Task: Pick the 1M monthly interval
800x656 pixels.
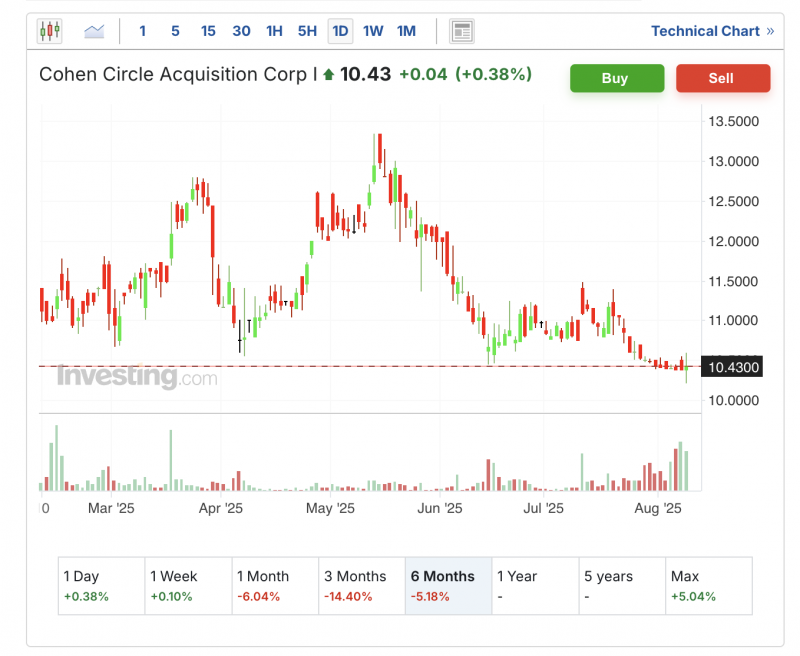Action: pyautogui.click(x=406, y=31)
